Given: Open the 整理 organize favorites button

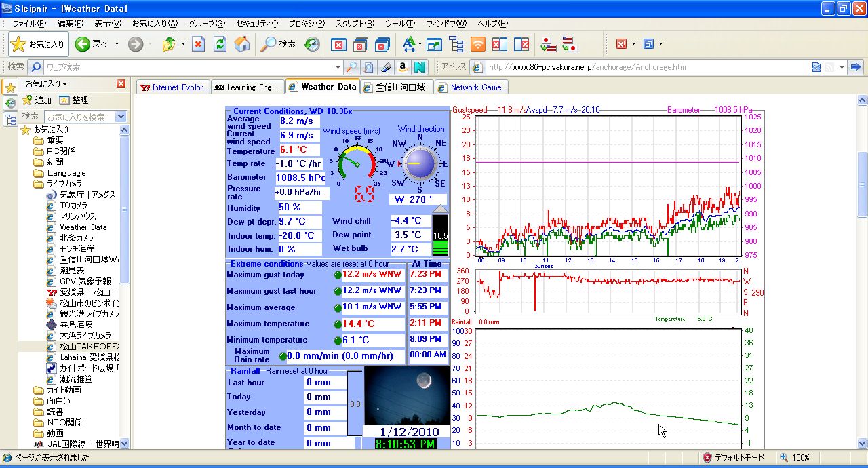Looking at the screenshot, I should point(73,100).
